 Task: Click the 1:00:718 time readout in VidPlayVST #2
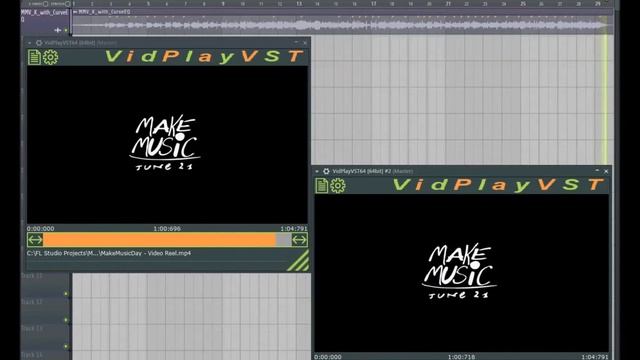tap(461, 357)
